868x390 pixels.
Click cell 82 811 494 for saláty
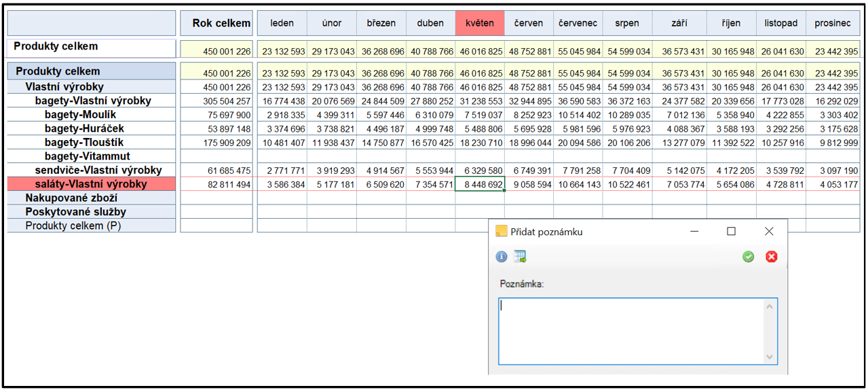tap(216, 184)
